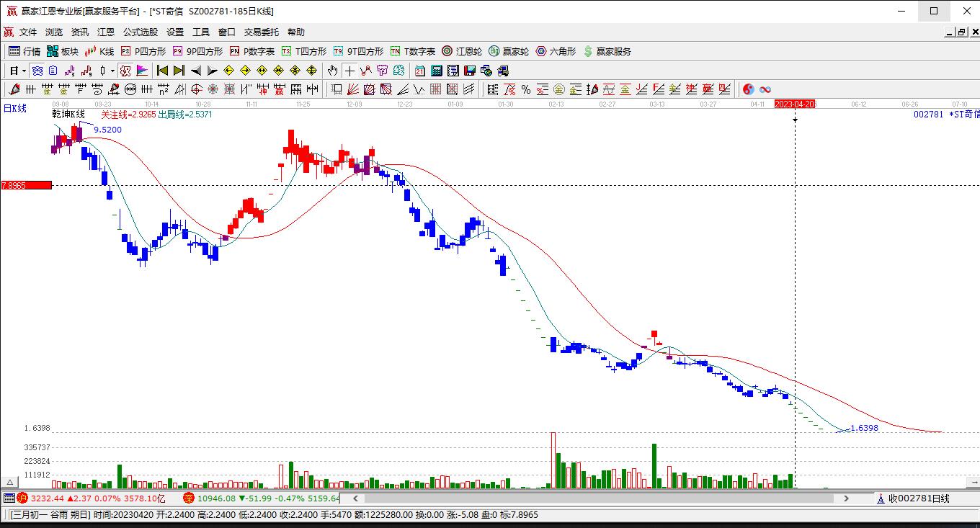Open the 六角形 hexagon tool
This screenshot has height=528, width=980.
556,51
